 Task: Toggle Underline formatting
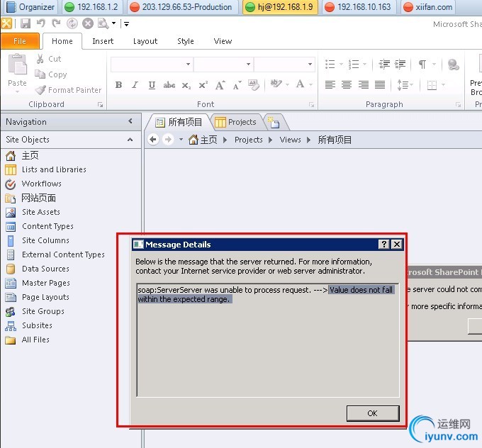coord(152,85)
